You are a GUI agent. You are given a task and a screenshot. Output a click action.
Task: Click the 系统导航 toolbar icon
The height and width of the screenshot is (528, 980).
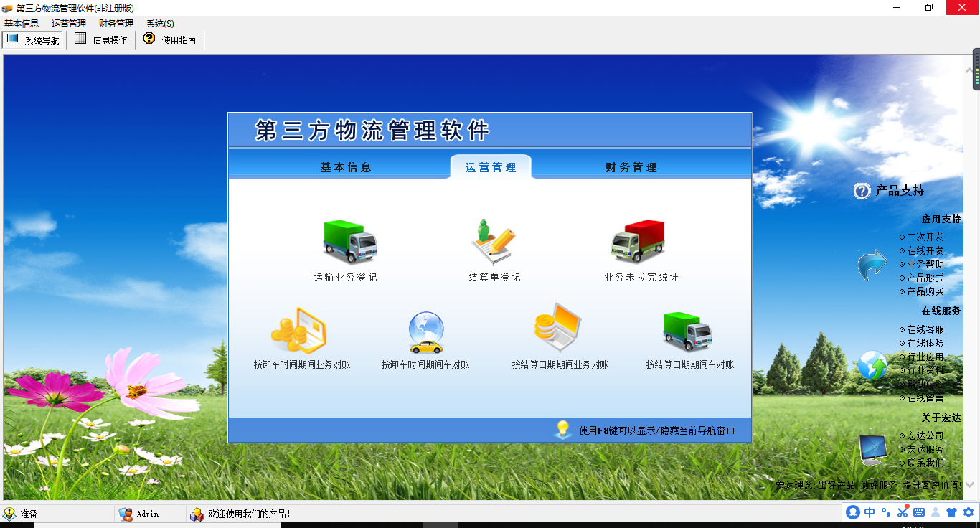[x=13, y=39]
